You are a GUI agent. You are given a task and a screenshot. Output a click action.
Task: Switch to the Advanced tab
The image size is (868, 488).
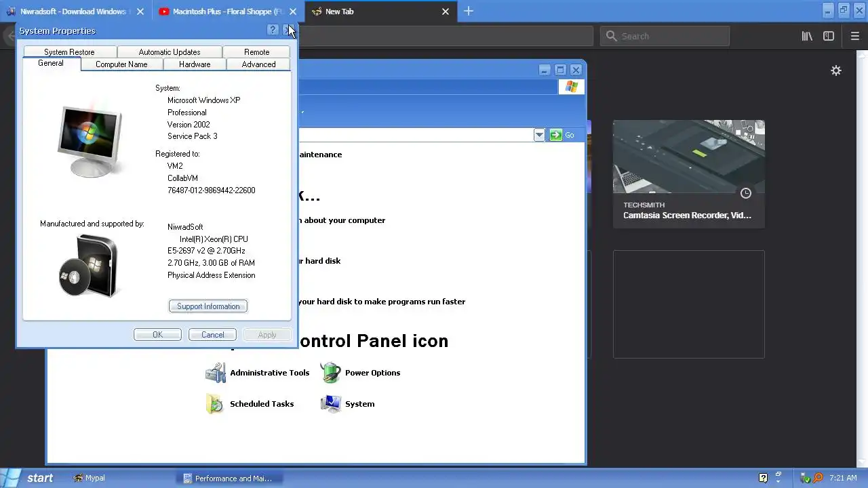click(258, 64)
